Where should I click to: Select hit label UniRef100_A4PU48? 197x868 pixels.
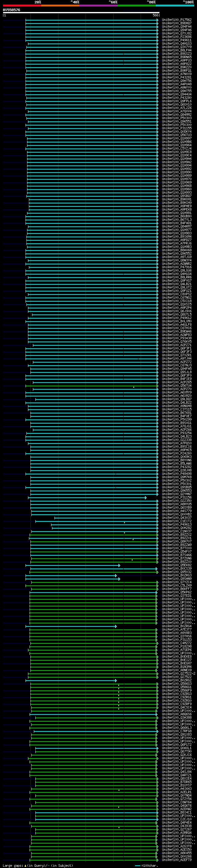click(x=176, y=84)
